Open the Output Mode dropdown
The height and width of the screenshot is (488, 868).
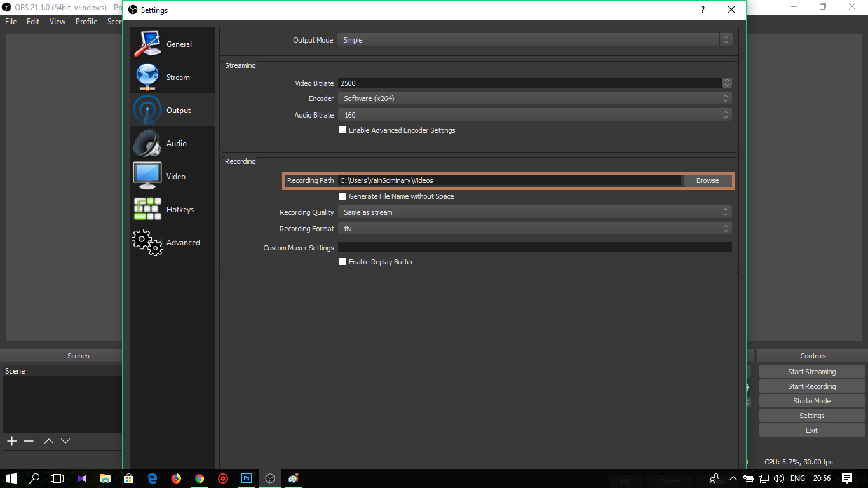click(x=535, y=40)
